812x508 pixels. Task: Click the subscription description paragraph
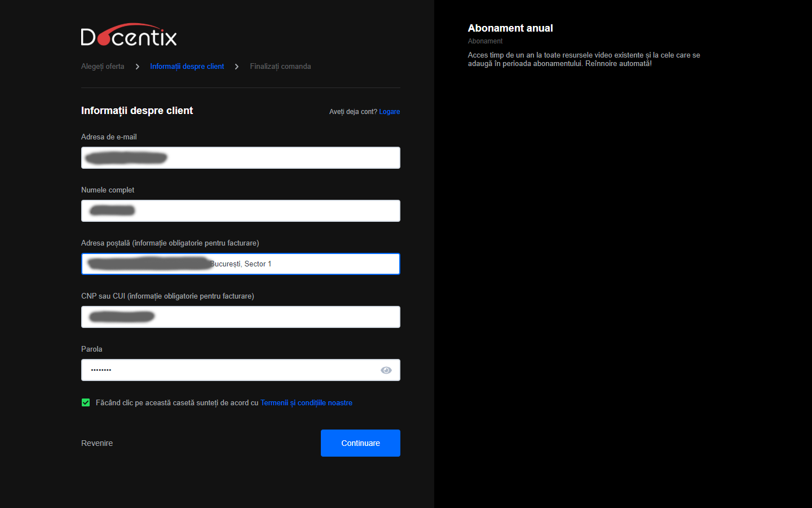(x=584, y=59)
